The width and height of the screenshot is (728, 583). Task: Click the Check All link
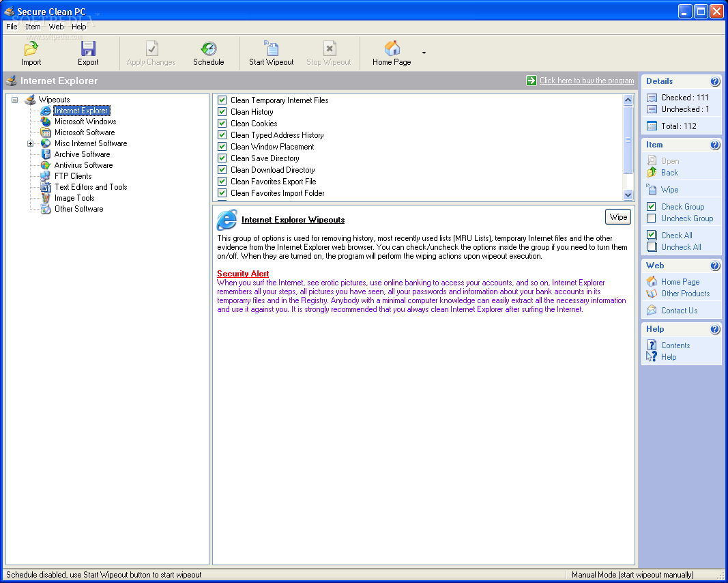[676, 235]
